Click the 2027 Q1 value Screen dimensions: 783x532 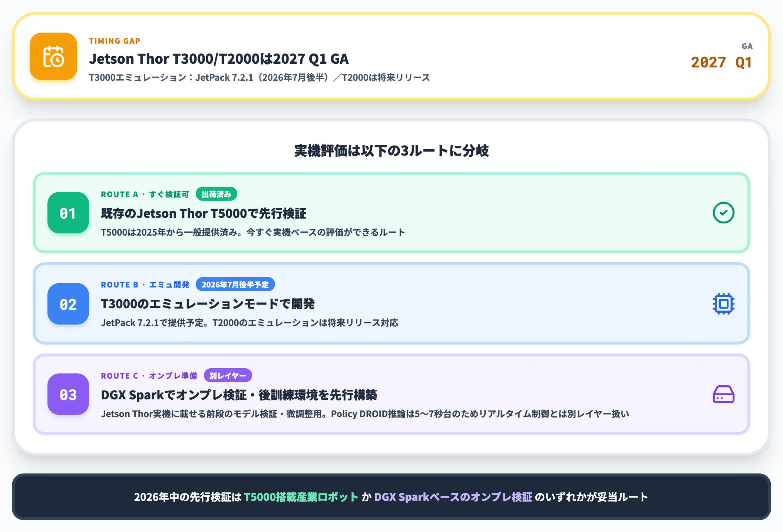(x=721, y=62)
